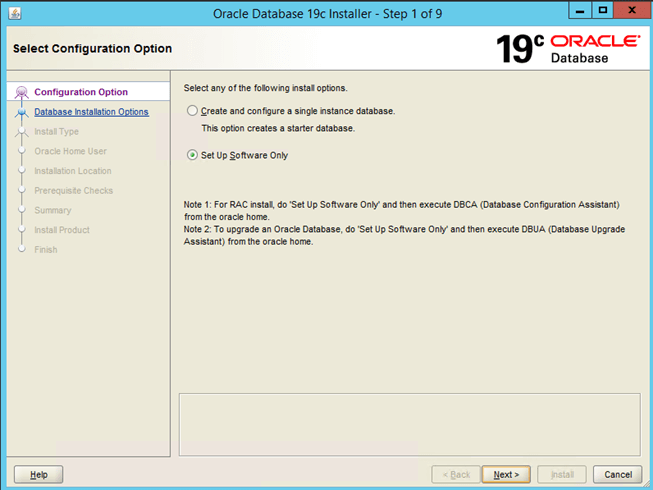Click inside the empty message panel
Viewport: 653px width, 490px height.
408,424
